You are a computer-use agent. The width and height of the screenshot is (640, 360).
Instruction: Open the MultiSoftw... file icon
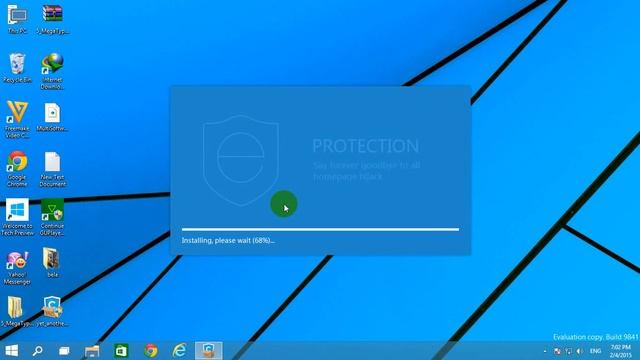(x=52, y=117)
